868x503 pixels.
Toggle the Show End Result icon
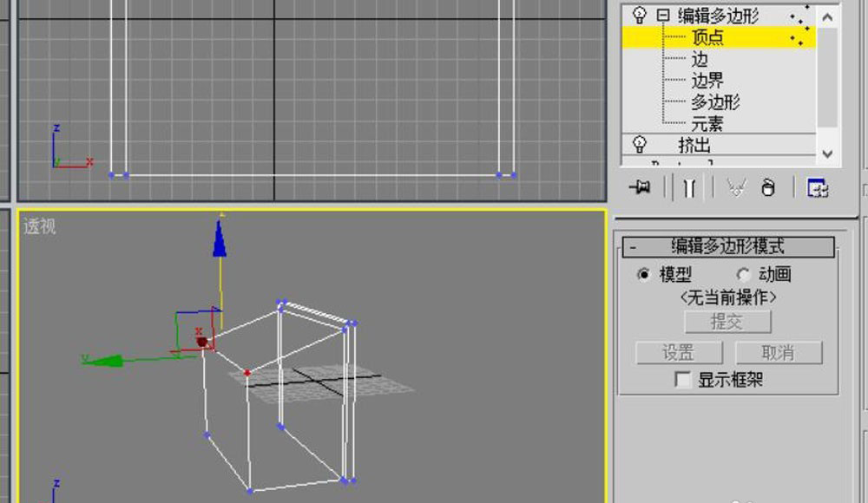pos(688,188)
